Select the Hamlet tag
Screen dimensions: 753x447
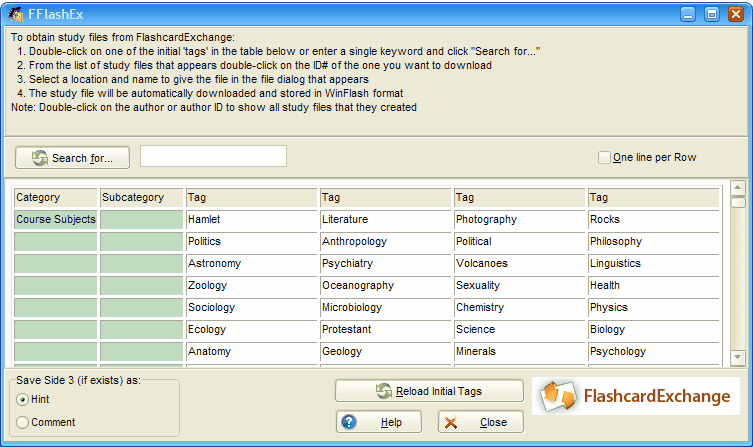(252, 219)
